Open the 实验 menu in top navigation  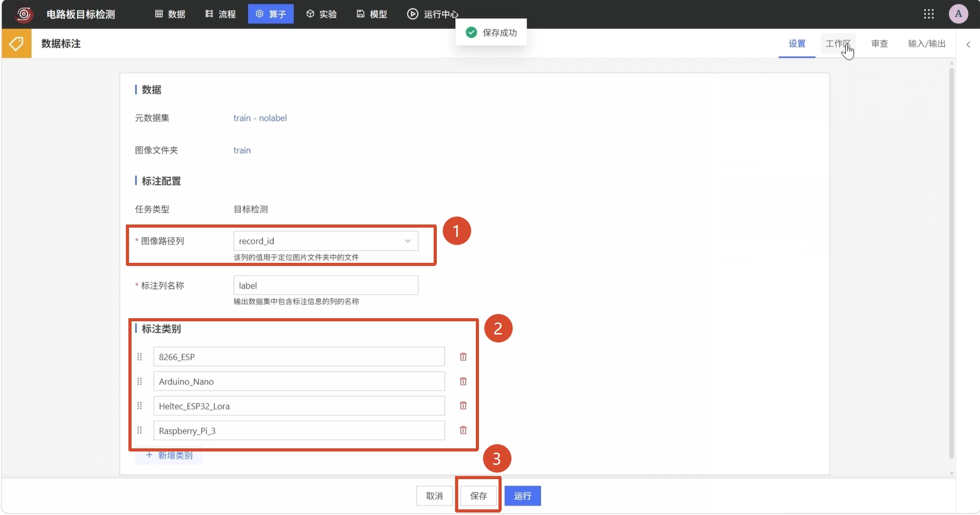[322, 14]
